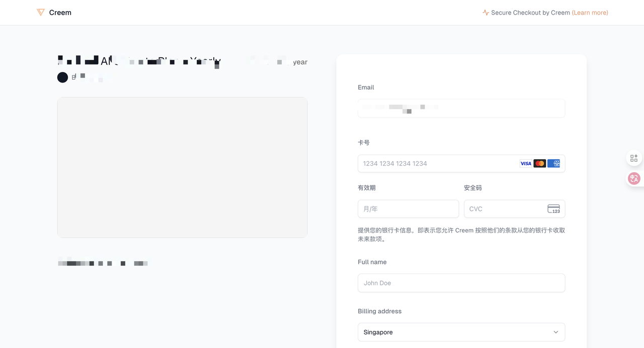Focus the Full name John Doe field
The image size is (644, 348).
[x=461, y=283]
